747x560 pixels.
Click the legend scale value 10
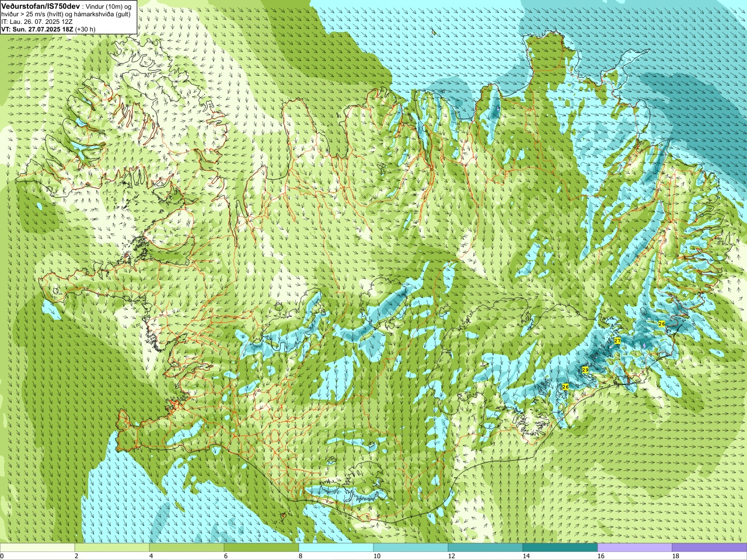[377, 556]
